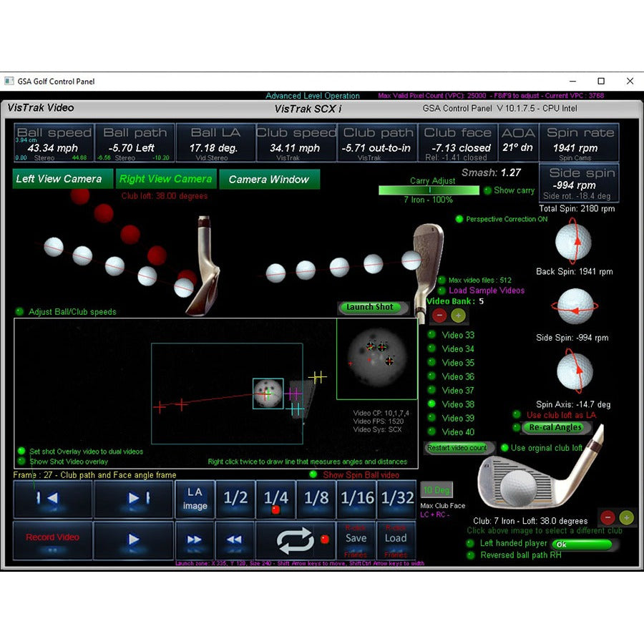Set playback speed to 1/16
This screenshot has height=644, width=644.
[356, 499]
